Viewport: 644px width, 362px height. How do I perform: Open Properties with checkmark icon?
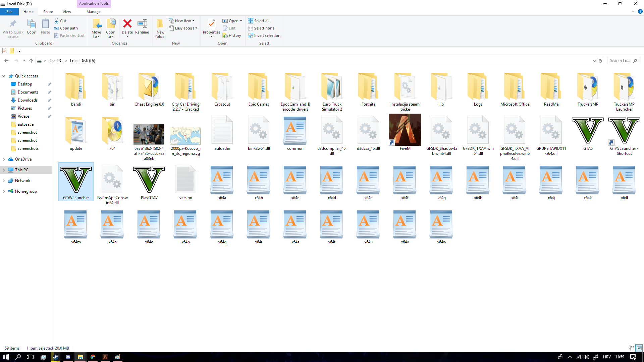211,28
